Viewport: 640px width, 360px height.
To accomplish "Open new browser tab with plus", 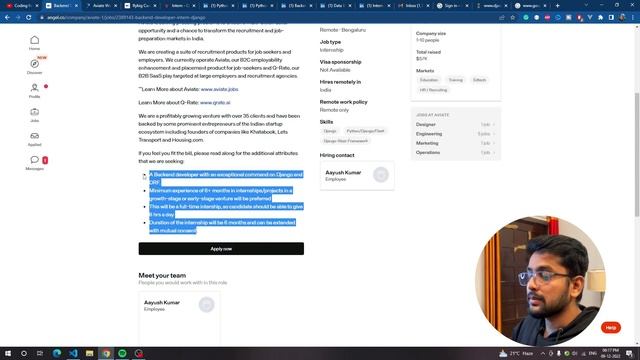I will click(x=558, y=6).
